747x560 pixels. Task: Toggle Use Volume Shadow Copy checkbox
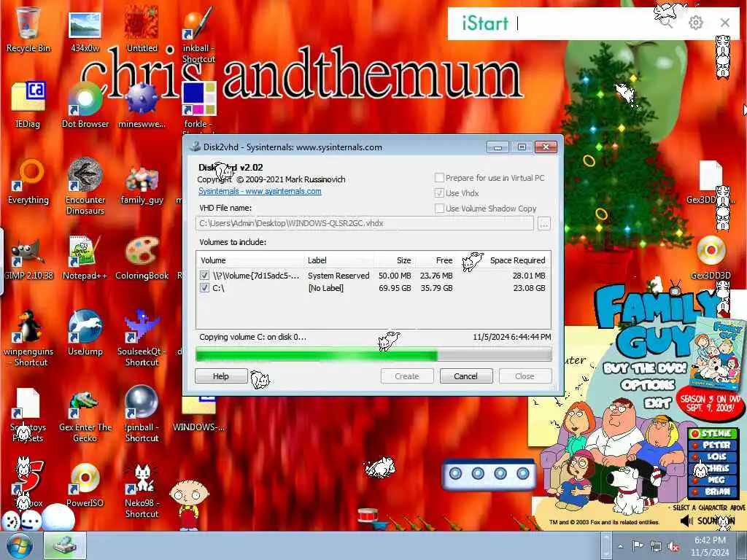(x=439, y=208)
